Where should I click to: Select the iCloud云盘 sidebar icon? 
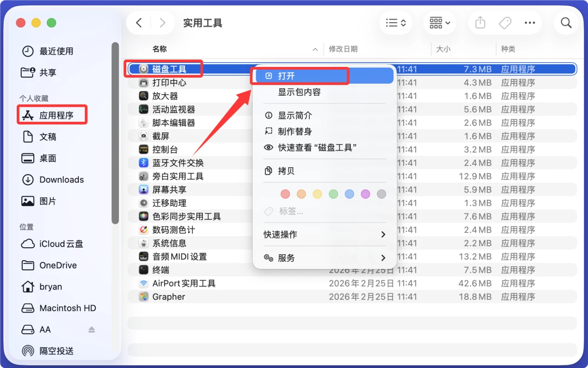pyautogui.click(x=27, y=244)
